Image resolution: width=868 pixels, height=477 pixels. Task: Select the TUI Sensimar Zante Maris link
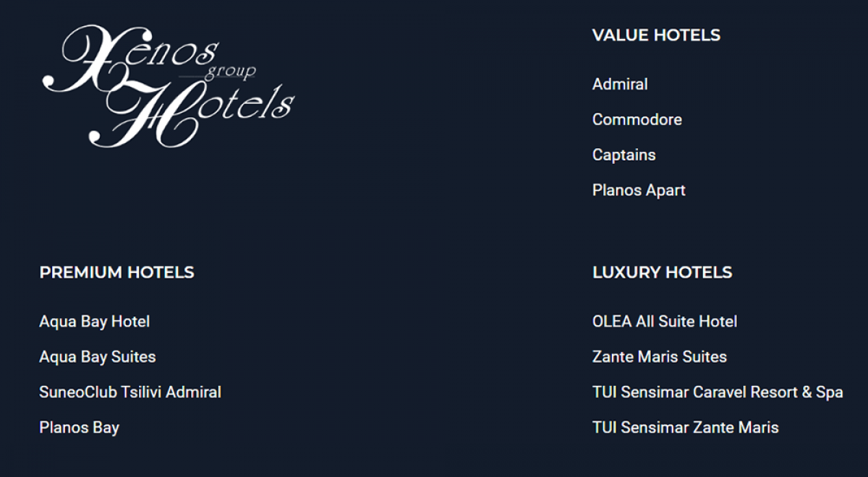[x=685, y=428]
